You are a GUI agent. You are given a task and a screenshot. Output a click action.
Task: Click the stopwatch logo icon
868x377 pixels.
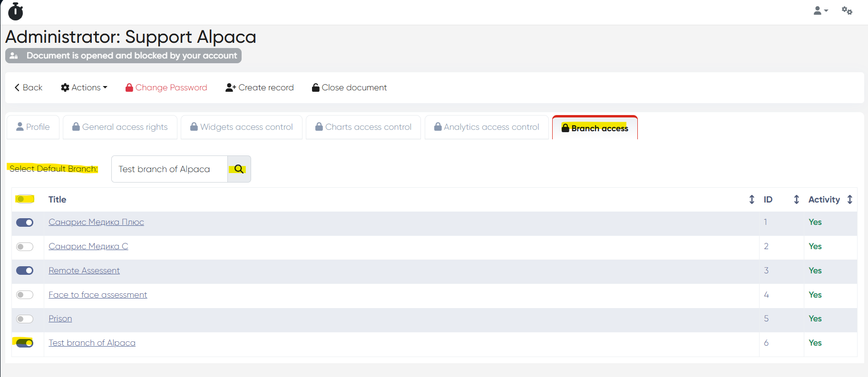tap(16, 11)
